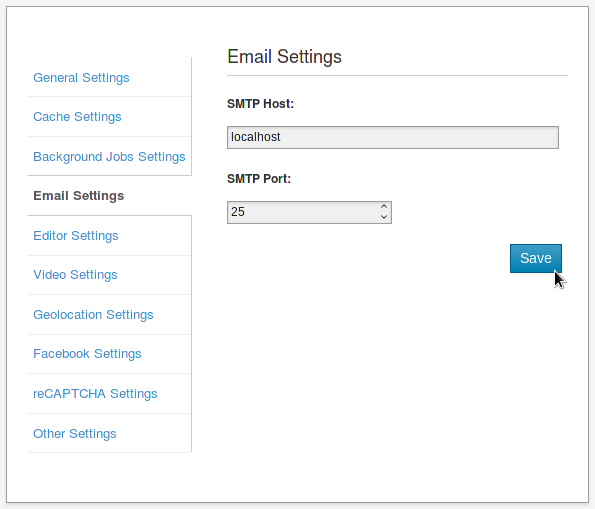Decrease SMTP Port with down arrow

(384, 217)
